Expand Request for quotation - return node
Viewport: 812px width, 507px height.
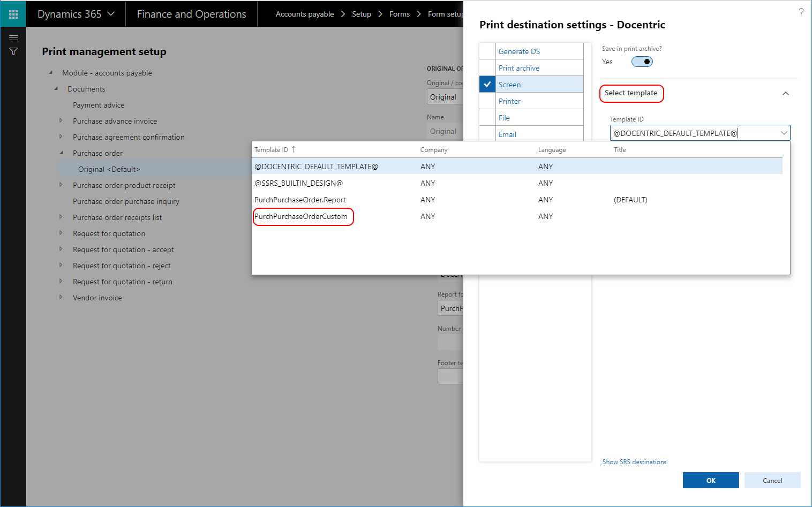(x=61, y=281)
